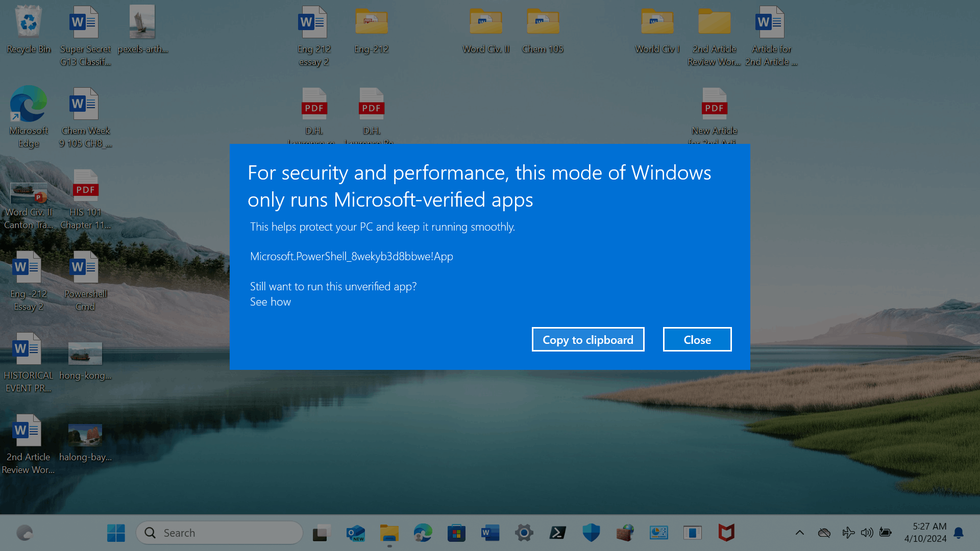Click the OneDrive cloud tray icon
The height and width of the screenshot is (551, 980).
click(x=824, y=533)
